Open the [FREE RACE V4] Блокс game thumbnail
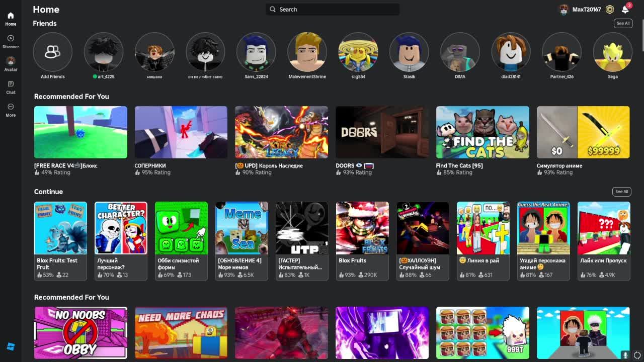Screen dimensions: 644x362 click(80, 132)
